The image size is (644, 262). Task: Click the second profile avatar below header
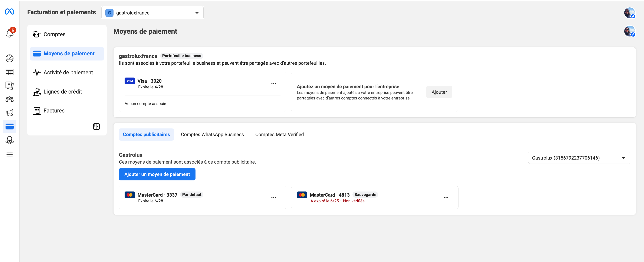click(629, 31)
